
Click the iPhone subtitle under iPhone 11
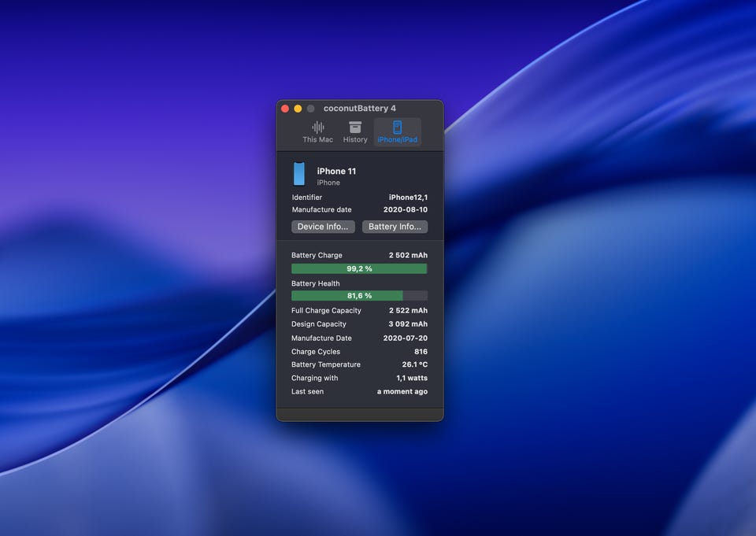click(328, 183)
